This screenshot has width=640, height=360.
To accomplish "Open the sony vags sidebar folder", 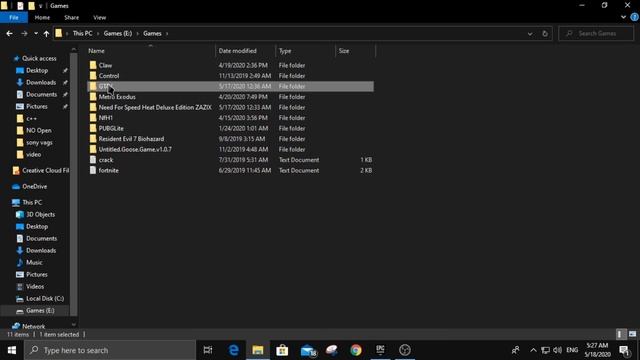I will [x=39, y=143].
